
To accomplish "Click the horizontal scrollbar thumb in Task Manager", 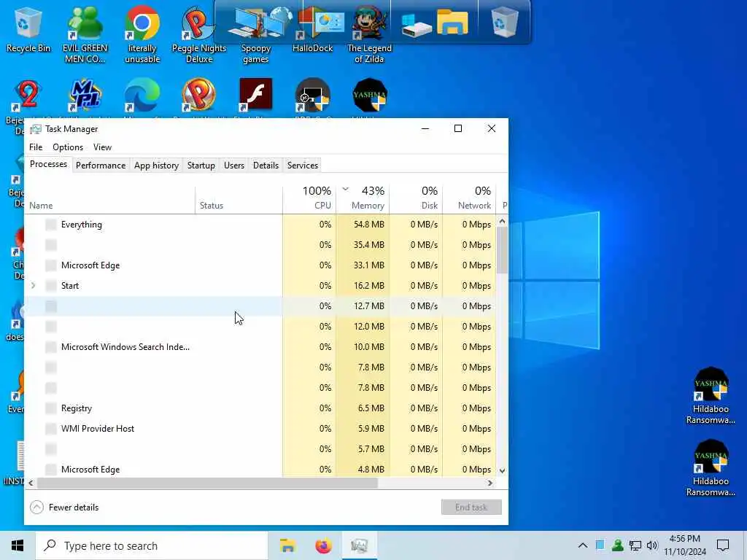I will pyautogui.click(x=207, y=483).
